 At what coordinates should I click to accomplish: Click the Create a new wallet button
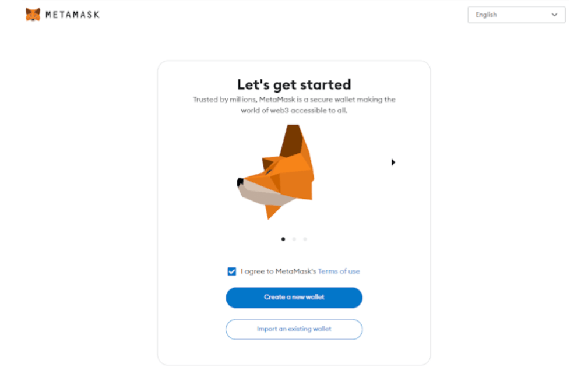[294, 298]
